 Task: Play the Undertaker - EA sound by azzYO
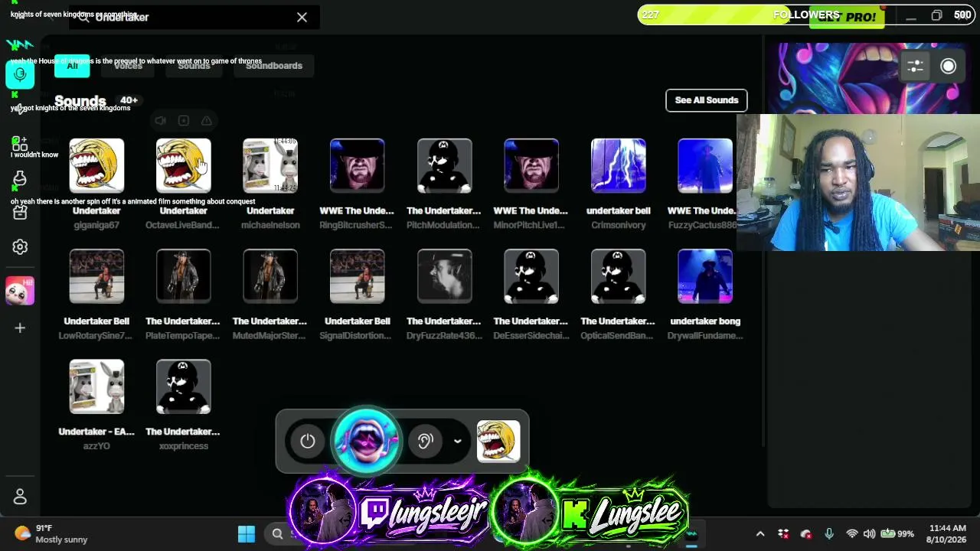[x=96, y=386]
